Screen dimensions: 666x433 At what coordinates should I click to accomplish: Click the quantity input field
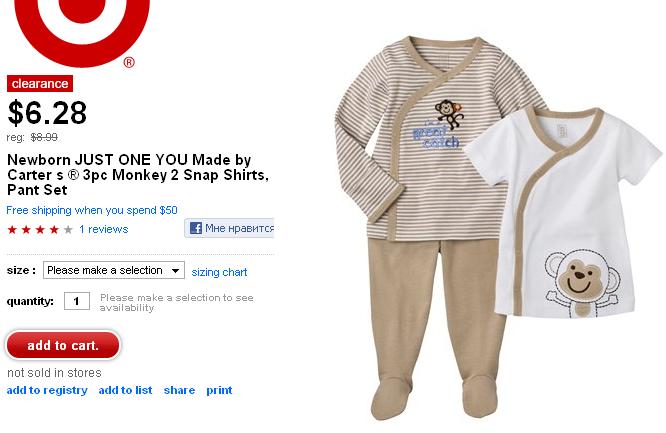coord(77,301)
